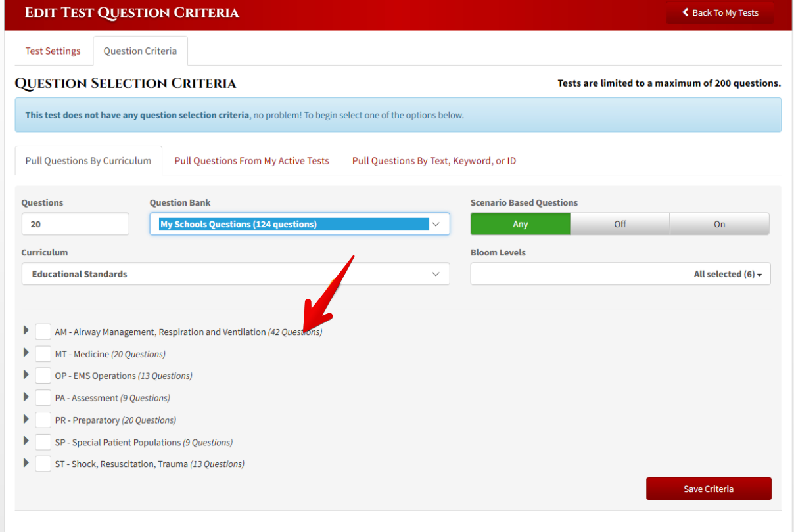
Task: Expand the AM - Airway Management row
Action: coord(26,330)
